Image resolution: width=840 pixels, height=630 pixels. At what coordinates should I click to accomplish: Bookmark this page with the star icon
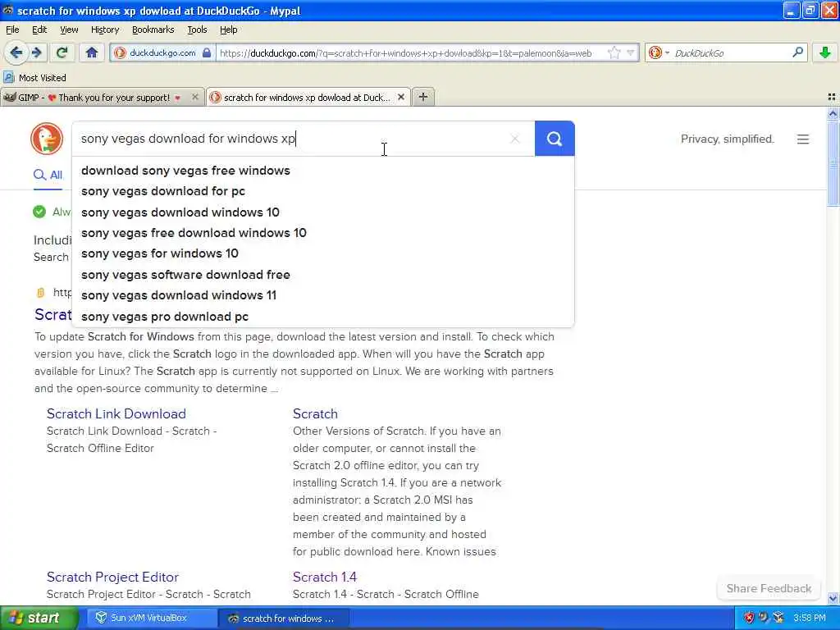pyautogui.click(x=614, y=52)
